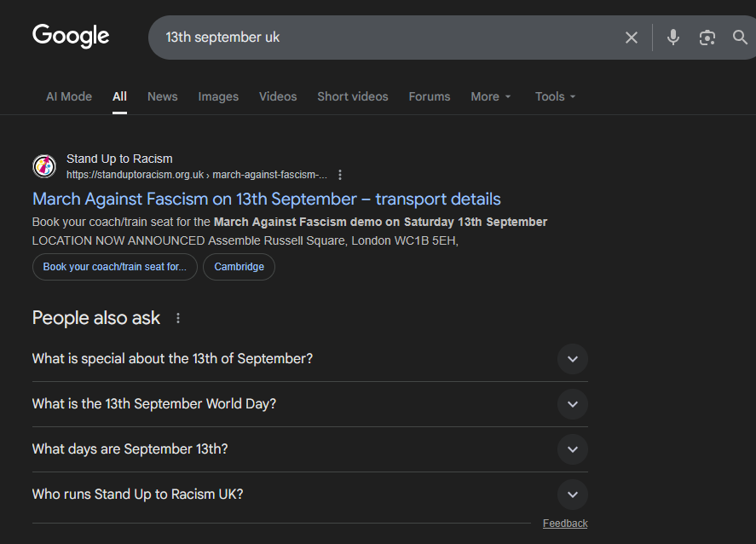Start a voice search with microphone
Image resolution: width=756 pixels, height=544 pixels.
[x=673, y=38]
